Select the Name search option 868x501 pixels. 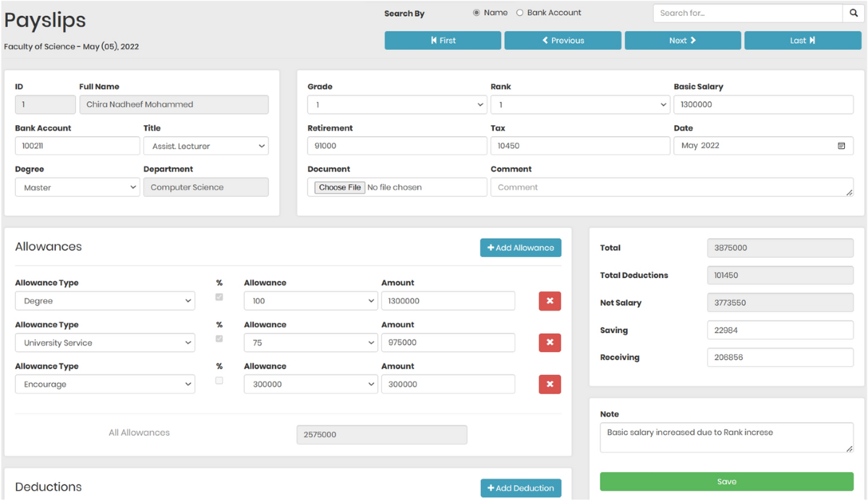tap(476, 13)
